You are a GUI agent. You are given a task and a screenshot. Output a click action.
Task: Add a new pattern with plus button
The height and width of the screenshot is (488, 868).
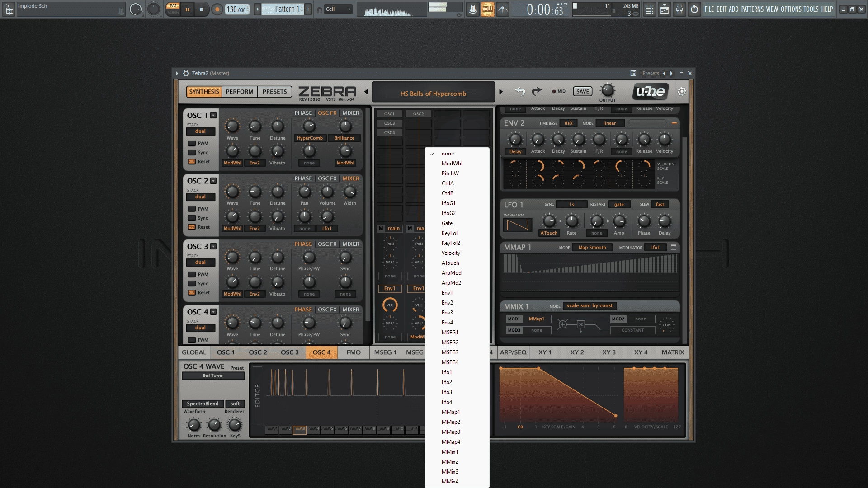coord(308,9)
